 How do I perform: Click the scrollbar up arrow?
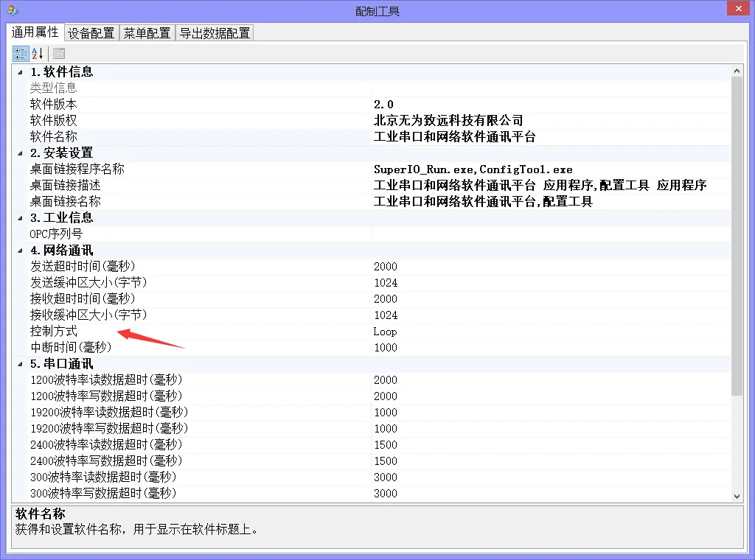pos(737,71)
